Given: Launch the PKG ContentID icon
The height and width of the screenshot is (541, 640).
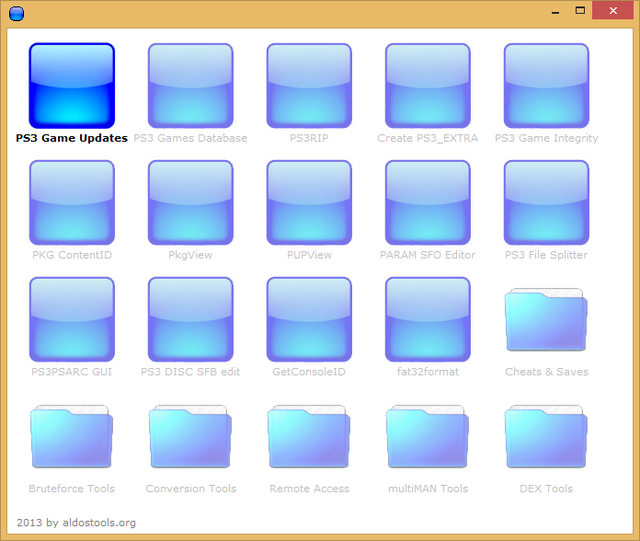Looking at the screenshot, I should coord(72,203).
